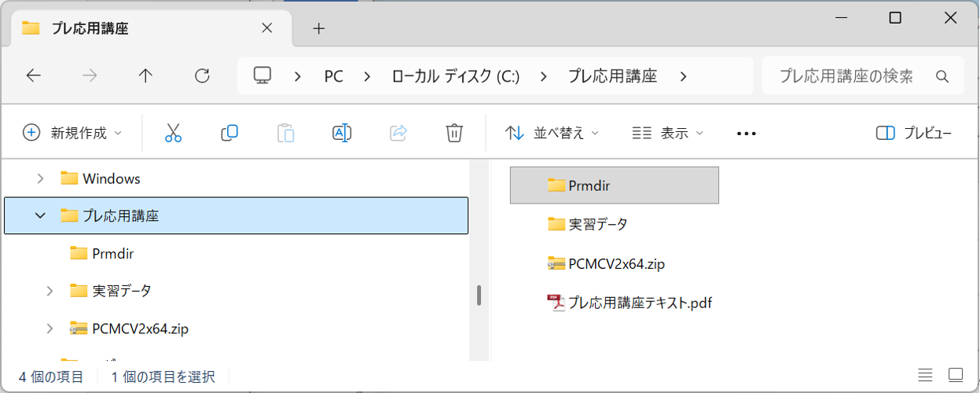Open the 新規作成 dropdown

(x=72, y=133)
